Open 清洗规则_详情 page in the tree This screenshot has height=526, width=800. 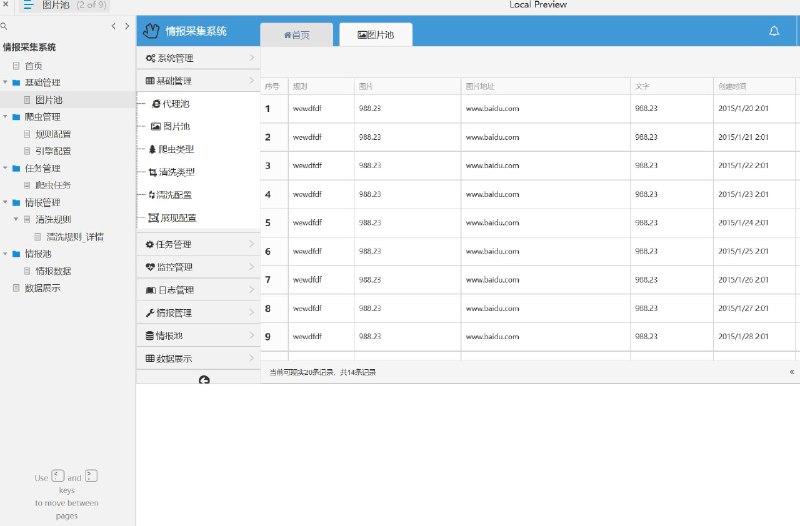coord(75,237)
